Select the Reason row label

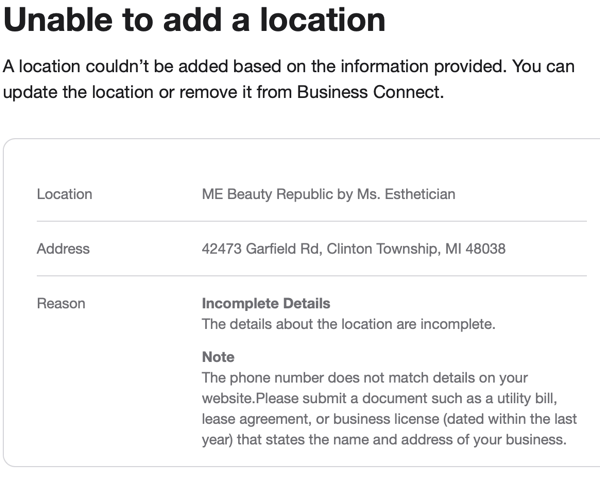(61, 303)
